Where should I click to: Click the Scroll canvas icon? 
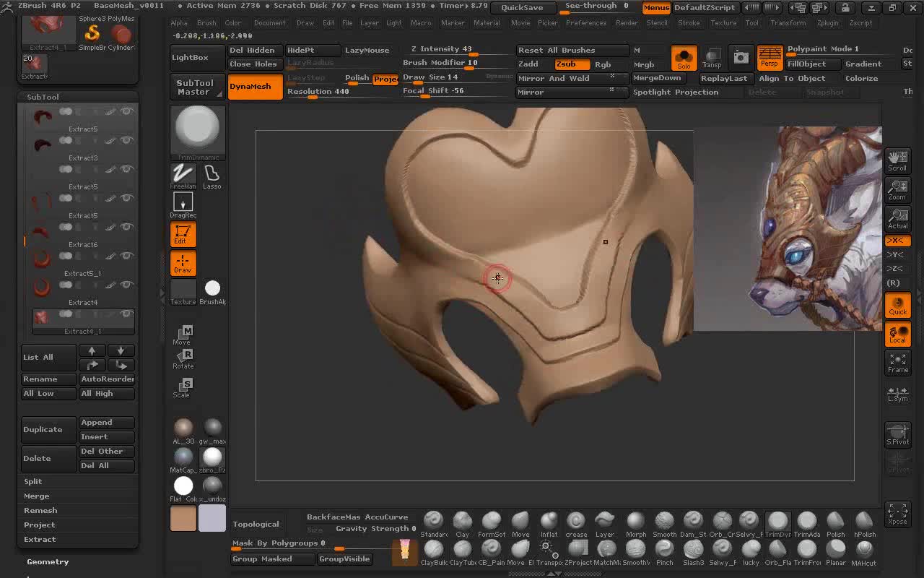(897, 161)
